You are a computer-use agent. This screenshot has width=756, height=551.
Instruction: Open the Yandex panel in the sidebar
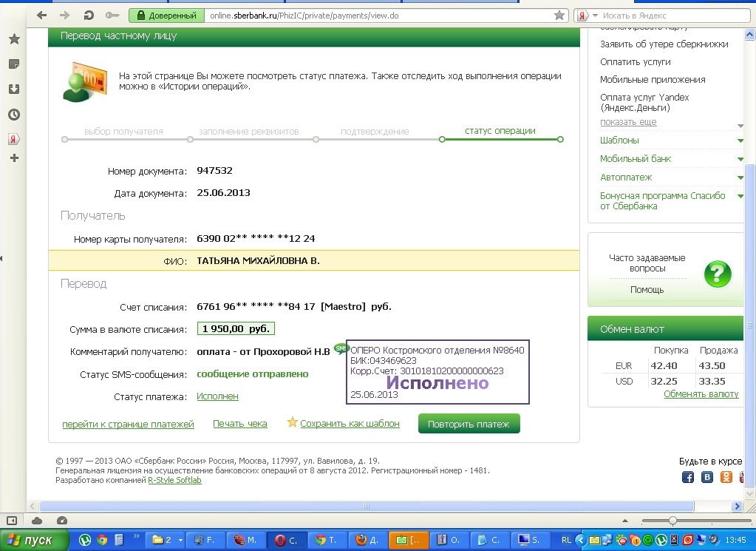click(x=14, y=140)
